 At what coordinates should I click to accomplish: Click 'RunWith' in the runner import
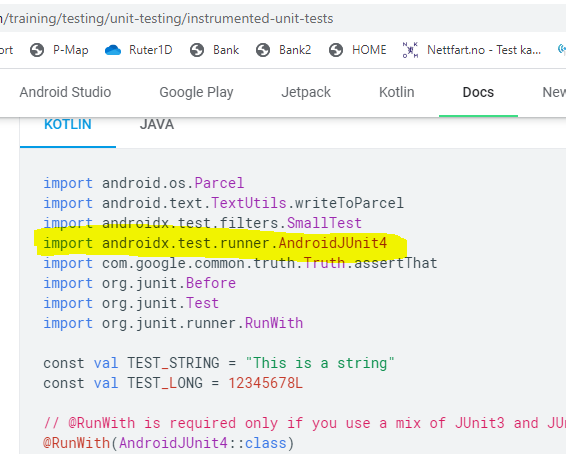coord(274,323)
